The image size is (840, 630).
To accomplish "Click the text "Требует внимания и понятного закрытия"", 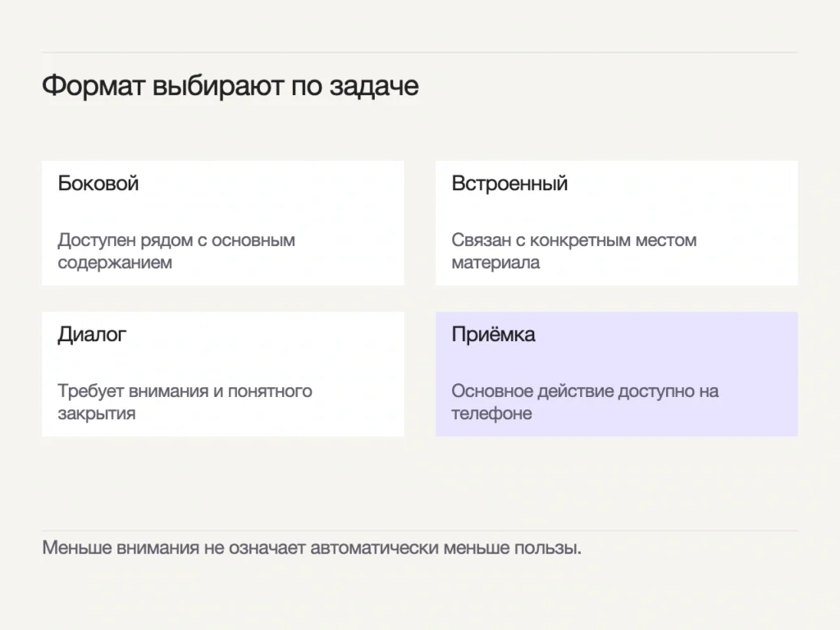I will point(185,402).
